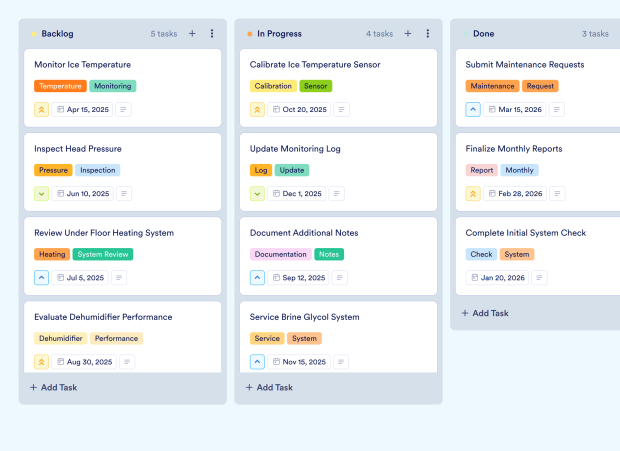Open the Apr 15, 2025 due date picker

[82, 109]
